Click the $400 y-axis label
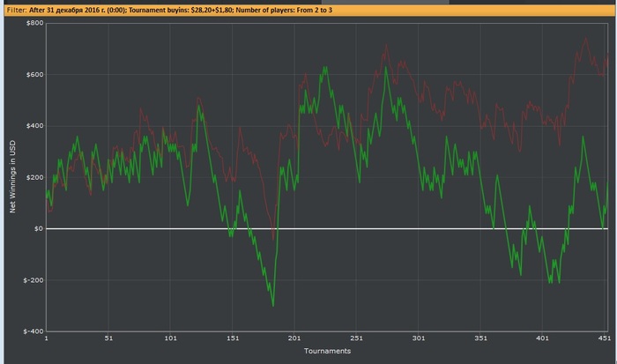 click(x=34, y=126)
